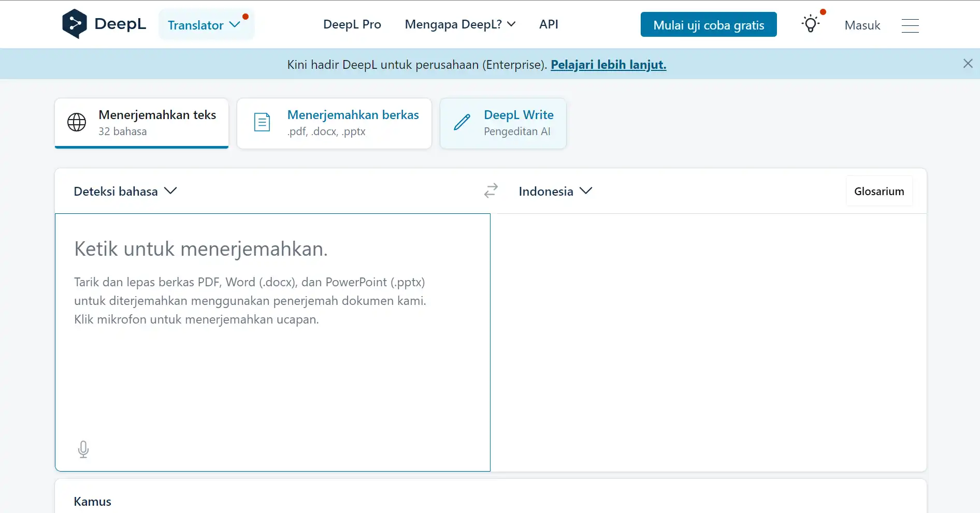980x513 pixels.
Task: Expand the Deteksi bahasa source language dropdown
Action: (x=125, y=191)
